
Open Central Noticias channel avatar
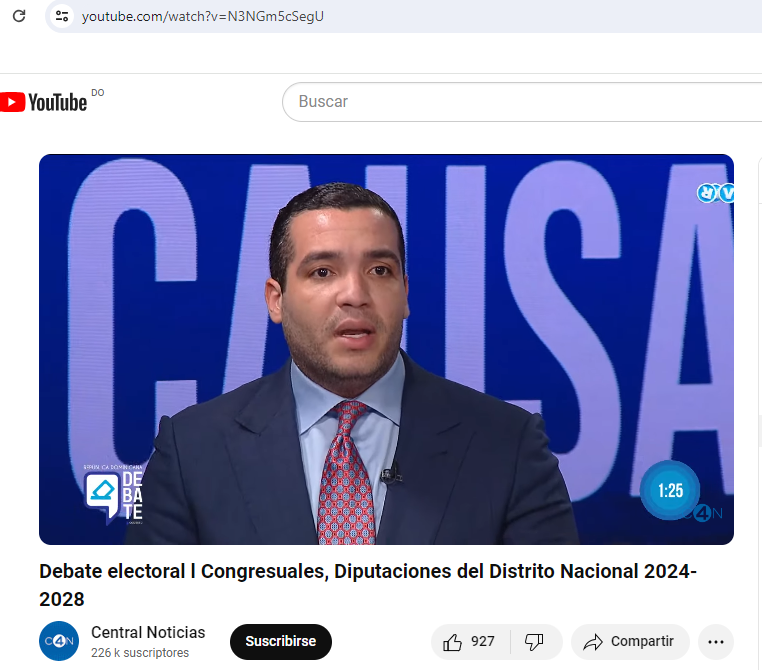coord(59,641)
